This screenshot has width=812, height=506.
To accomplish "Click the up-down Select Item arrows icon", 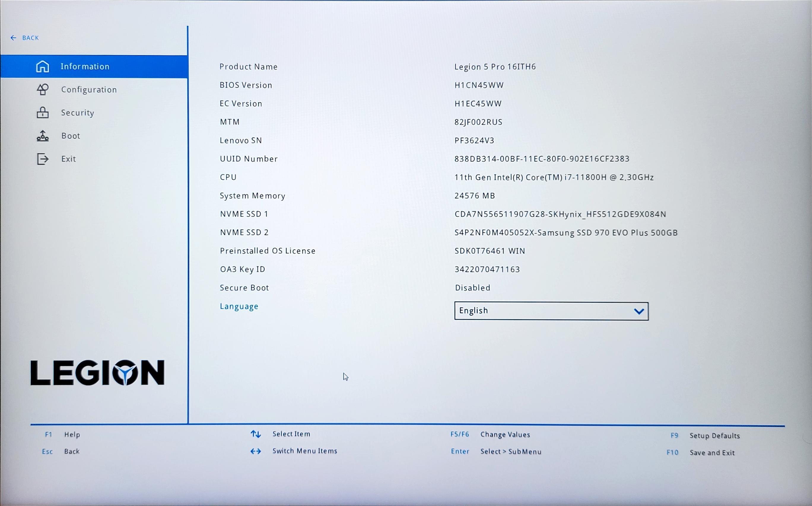I will (256, 434).
